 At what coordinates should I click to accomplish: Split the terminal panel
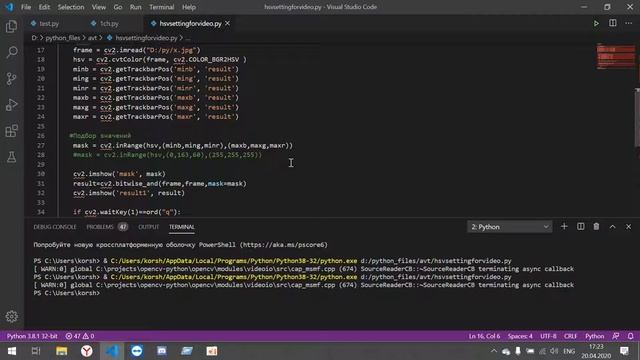pos(580,227)
